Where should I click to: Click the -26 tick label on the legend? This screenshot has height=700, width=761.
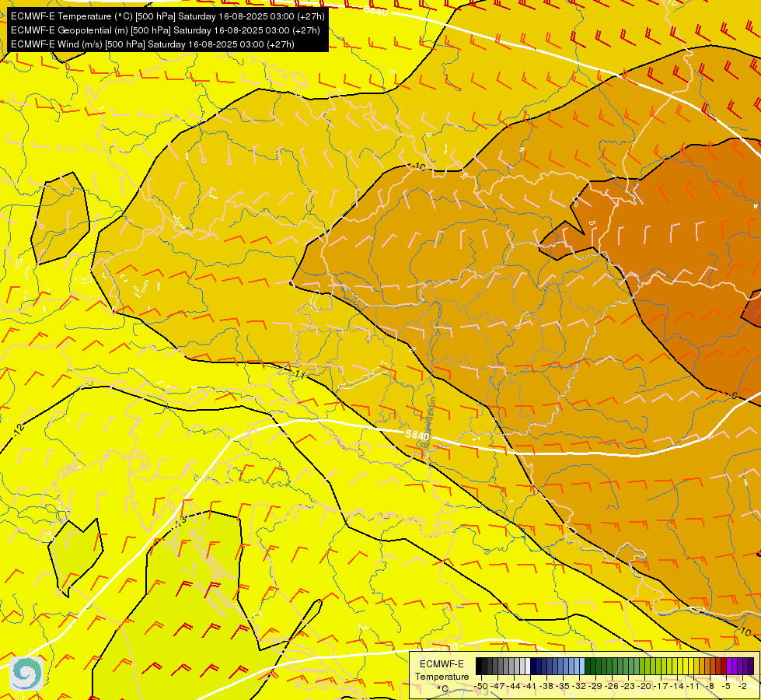pos(612,687)
